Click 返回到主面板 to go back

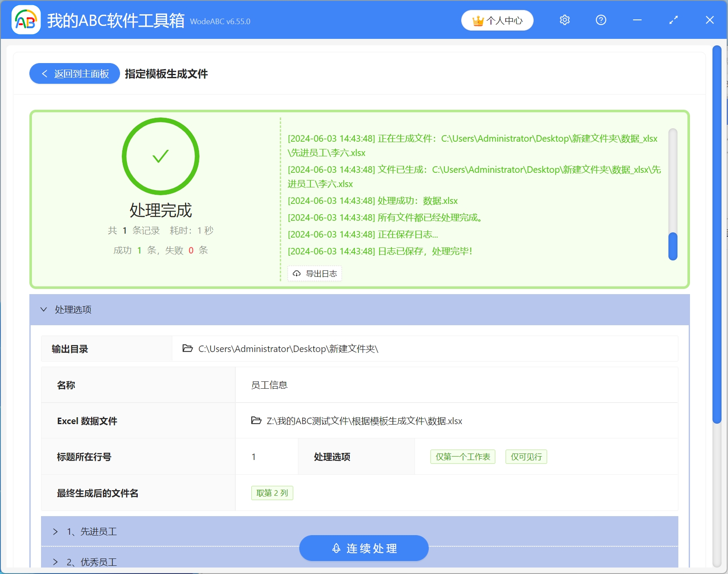point(74,73)
